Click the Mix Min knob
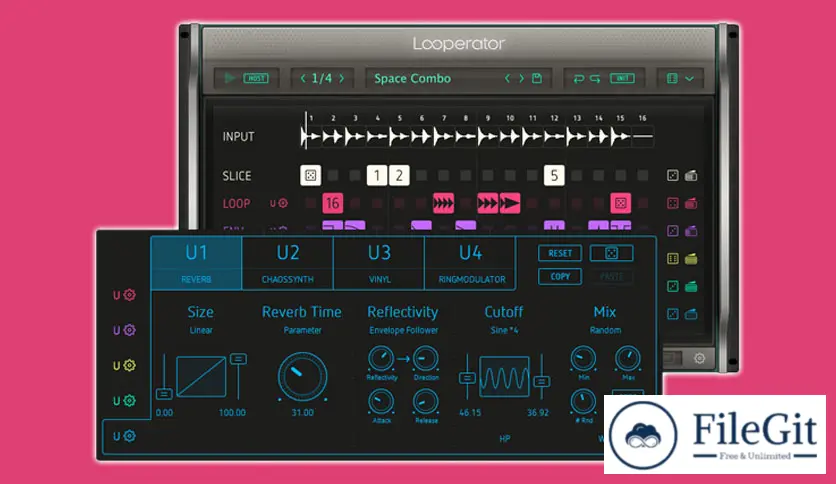This screenshot has height=484, width=836. click(x=583, y=359)
